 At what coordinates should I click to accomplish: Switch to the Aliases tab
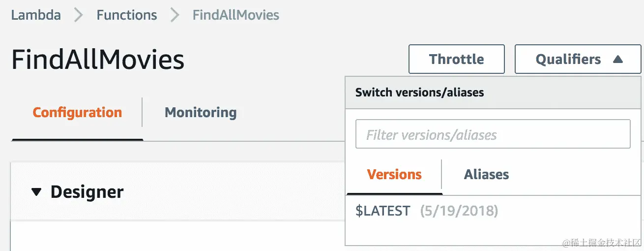(x=486, y=175)
